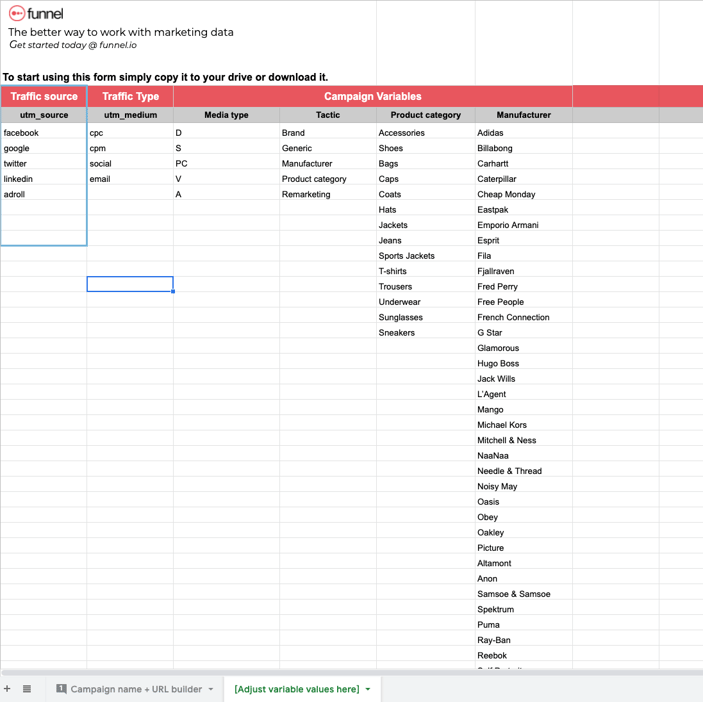The image size is (703, 702).
Task: Click the Manufacturer column header
Action: (x=524, y=115)
